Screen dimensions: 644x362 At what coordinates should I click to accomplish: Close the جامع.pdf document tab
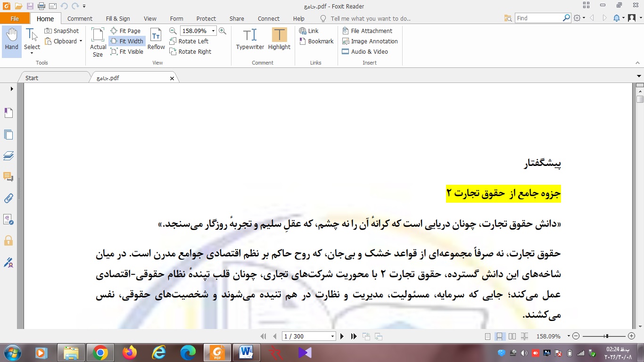pyautogui.click(x=172, y=78)
